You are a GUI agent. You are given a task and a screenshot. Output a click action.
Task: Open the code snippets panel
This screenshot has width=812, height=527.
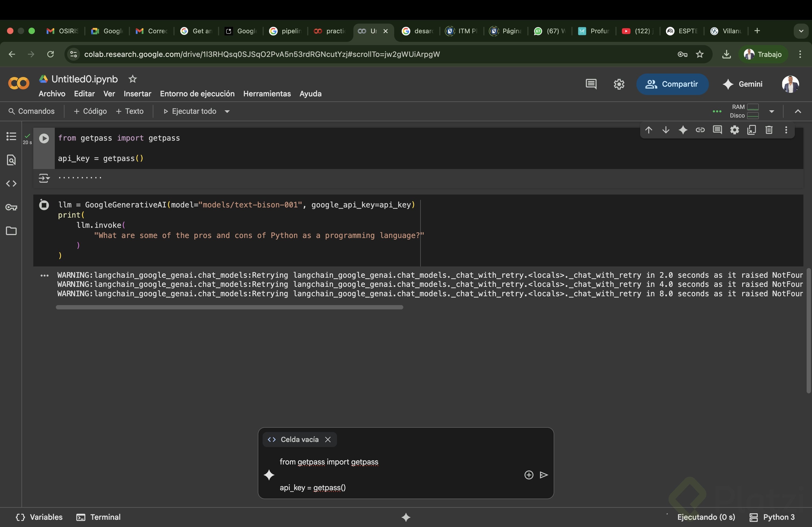(11, 184)
